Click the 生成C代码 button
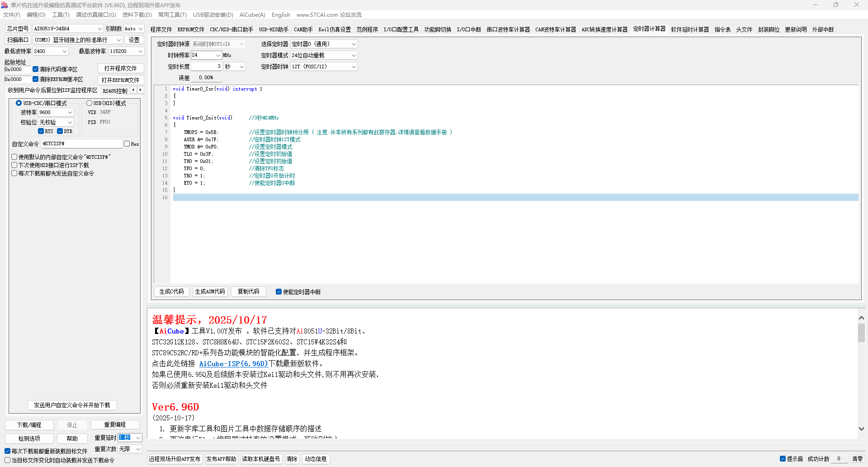The image size is (868, 467). [x=171, y=292]
